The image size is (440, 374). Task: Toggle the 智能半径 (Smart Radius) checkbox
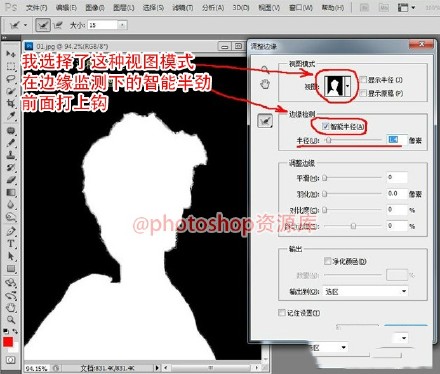[x=326, y=126]
